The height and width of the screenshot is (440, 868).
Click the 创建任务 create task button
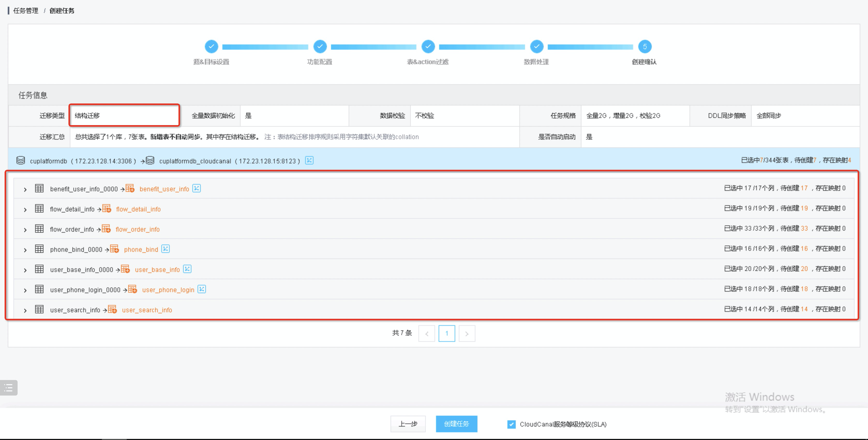click(456, 424)
